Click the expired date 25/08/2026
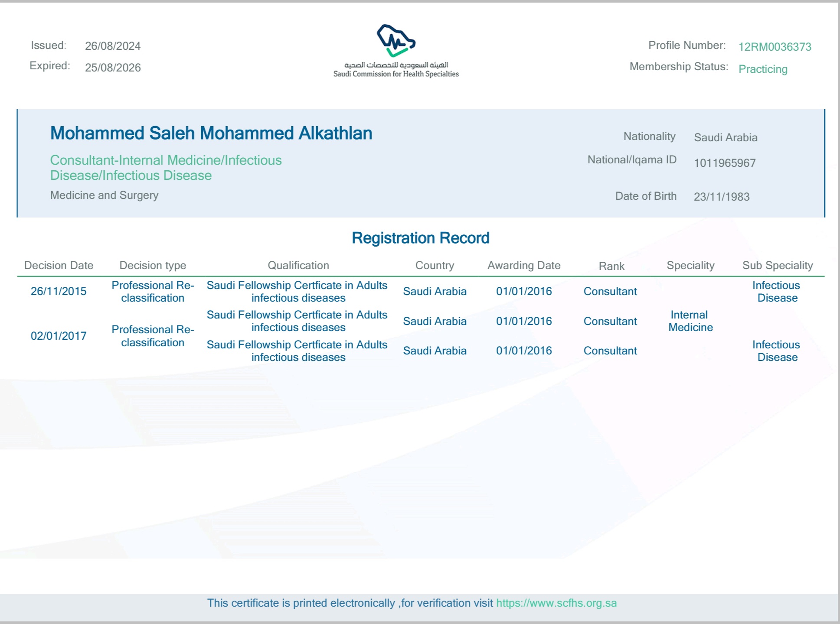The height and width of the screenshot is (624, 840). tap(113, 68)
